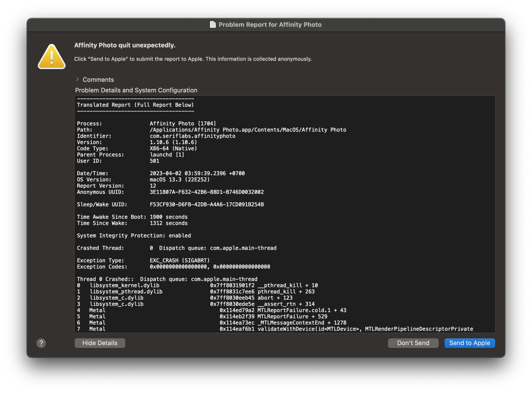
Task: Click the Process value 'Affinity Photo [1704]'
Action: click(x=183, y=123)
